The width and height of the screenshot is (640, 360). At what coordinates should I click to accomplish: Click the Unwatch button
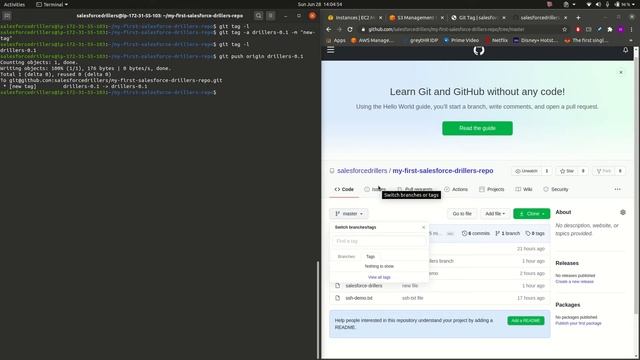(x=527, y=171)
